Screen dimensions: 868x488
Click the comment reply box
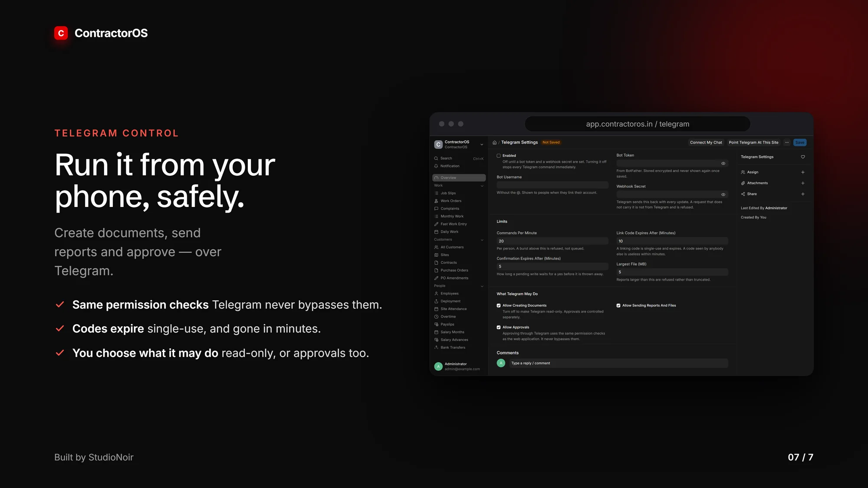[x=618, y=363]
